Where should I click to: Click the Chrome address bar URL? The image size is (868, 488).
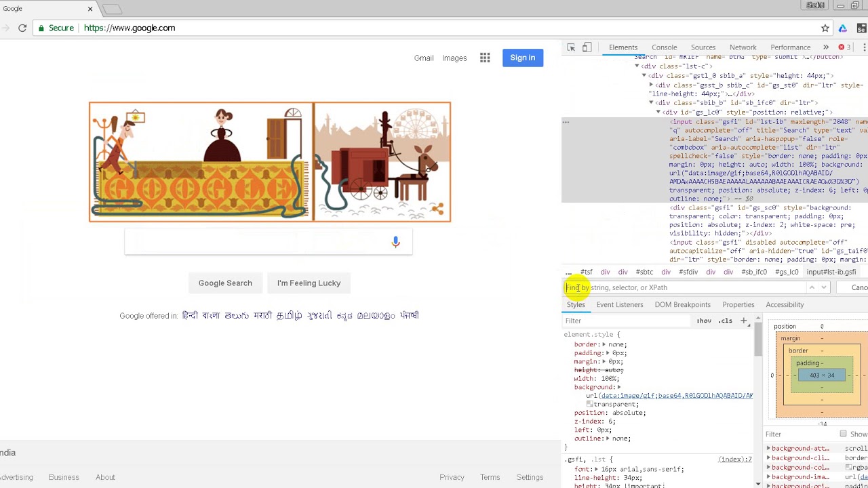click(x=130, y=28)
